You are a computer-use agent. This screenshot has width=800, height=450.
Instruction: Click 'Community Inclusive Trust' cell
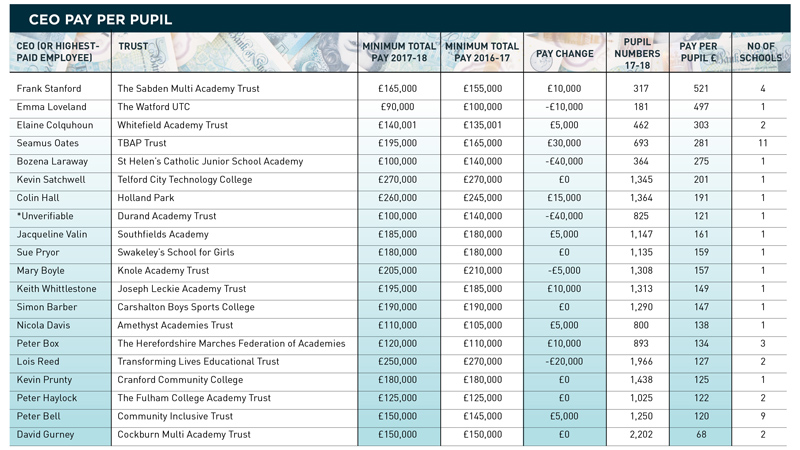(x=175, y=416)
